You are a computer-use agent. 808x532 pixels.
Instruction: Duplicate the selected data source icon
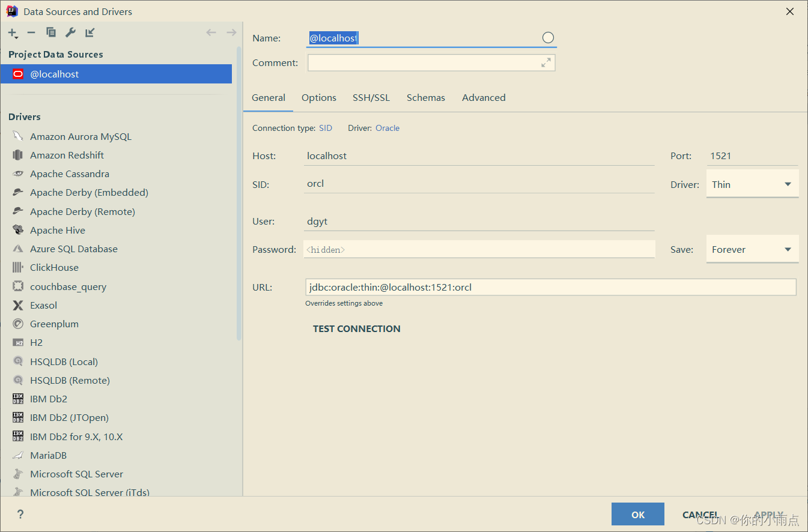point(51,32)
